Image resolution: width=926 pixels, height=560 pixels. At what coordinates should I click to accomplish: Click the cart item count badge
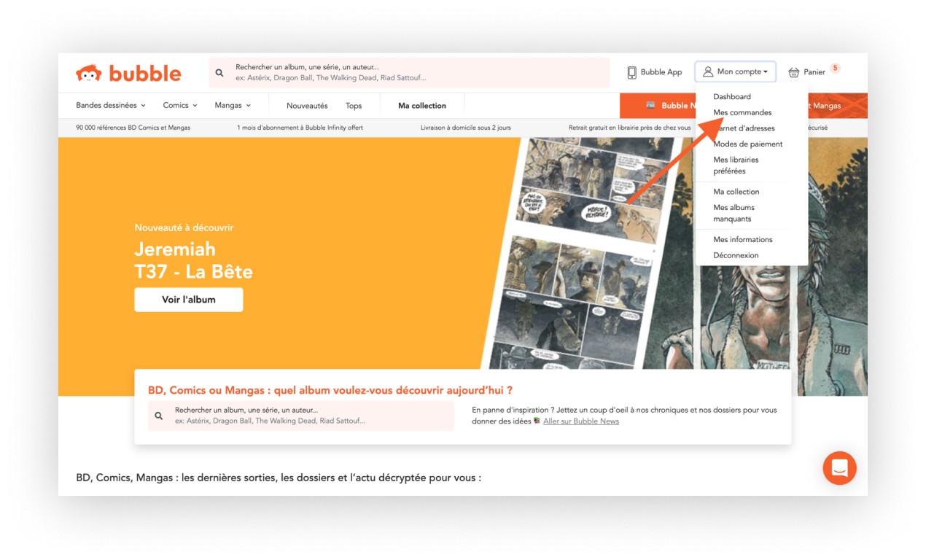point(835,69)
